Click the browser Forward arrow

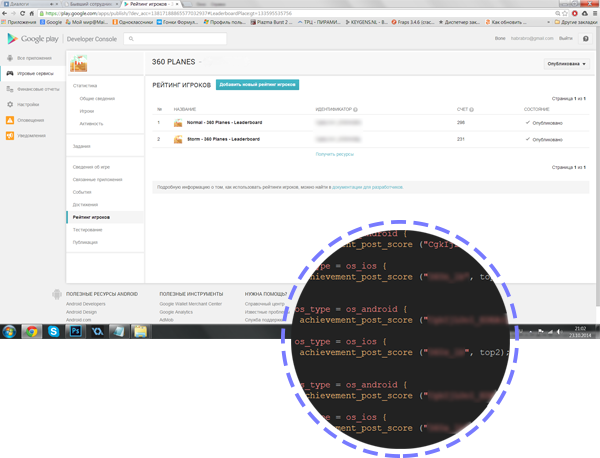click(x=13, y=13)
